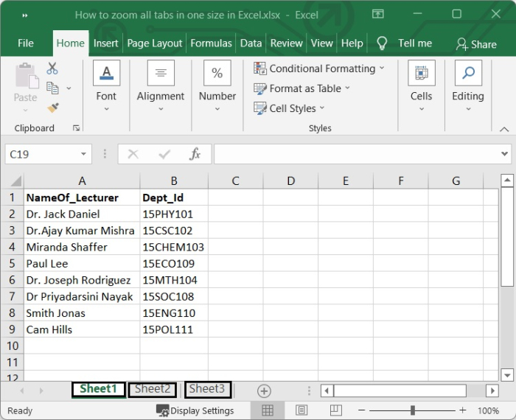Switch to Normal view in status bar
This screenshot has height=420, width=516.
268,410
